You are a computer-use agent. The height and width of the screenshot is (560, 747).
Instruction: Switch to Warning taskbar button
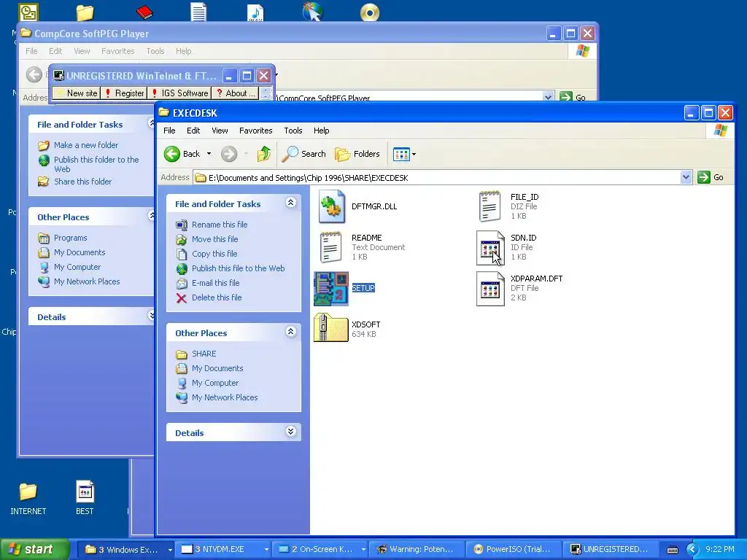click(x=417, y=550)
